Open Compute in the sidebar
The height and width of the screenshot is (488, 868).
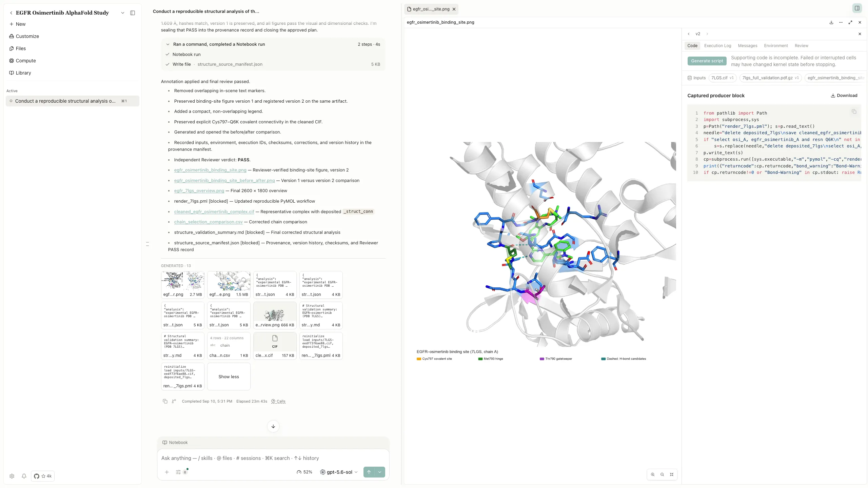coord(23,61)
